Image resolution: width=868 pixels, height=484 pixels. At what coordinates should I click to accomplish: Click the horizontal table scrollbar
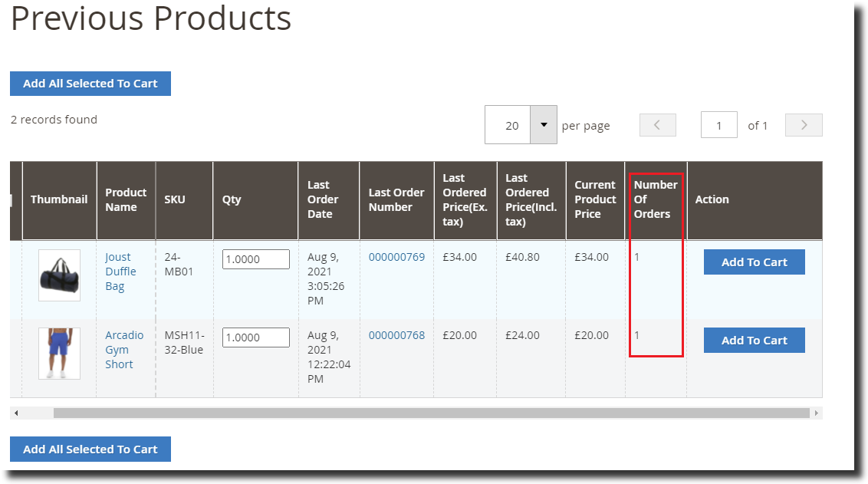click(431, 413)
